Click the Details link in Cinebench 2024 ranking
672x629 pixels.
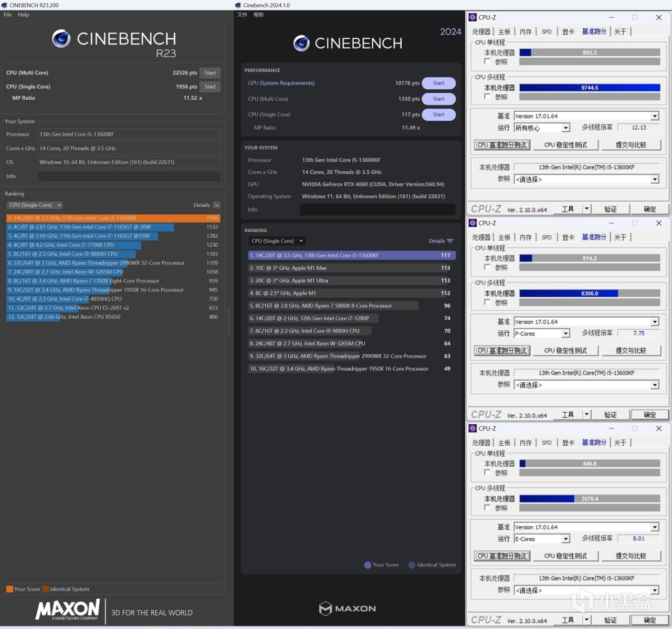[x=437, y=241]
